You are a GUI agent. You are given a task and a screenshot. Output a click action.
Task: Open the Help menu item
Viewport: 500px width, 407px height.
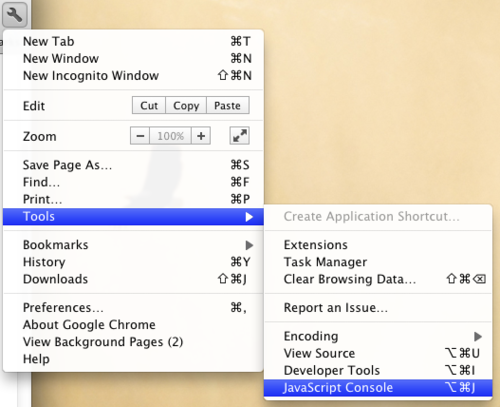133,359
